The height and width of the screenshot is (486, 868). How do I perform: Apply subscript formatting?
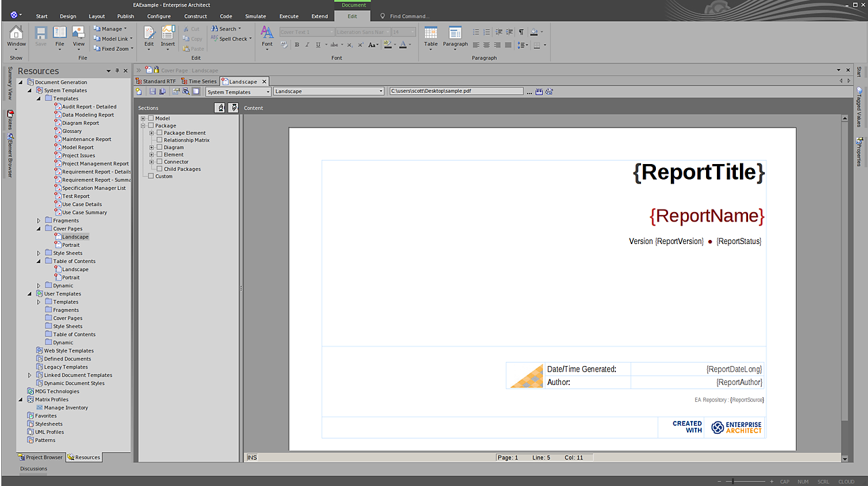pyautogui.click(x=350, y=45)
